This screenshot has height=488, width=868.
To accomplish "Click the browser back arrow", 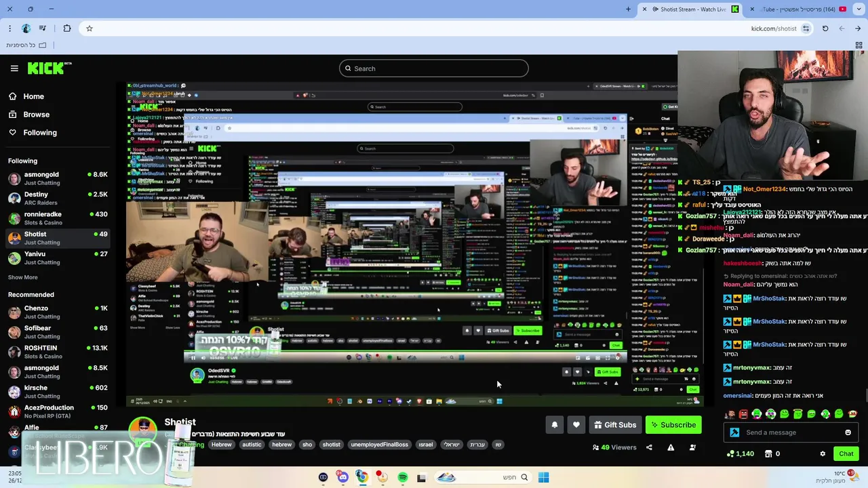I will pyautogui.click(x=842, y=28).
